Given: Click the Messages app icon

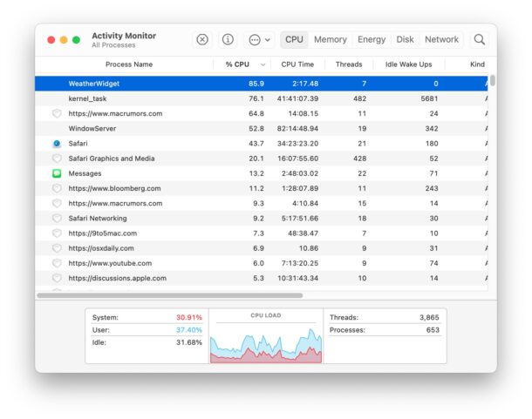Looking at the screenshot, I should tap(57, 173).
